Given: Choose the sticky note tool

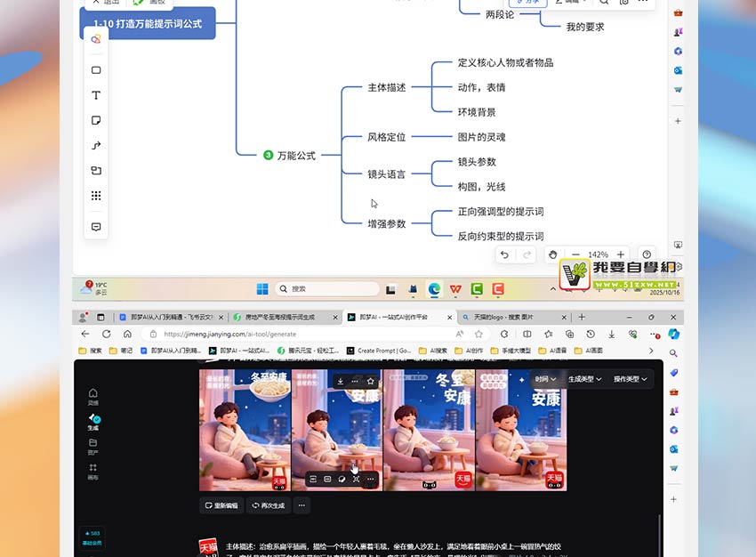Looking at the screenshot, I should 96,120.
